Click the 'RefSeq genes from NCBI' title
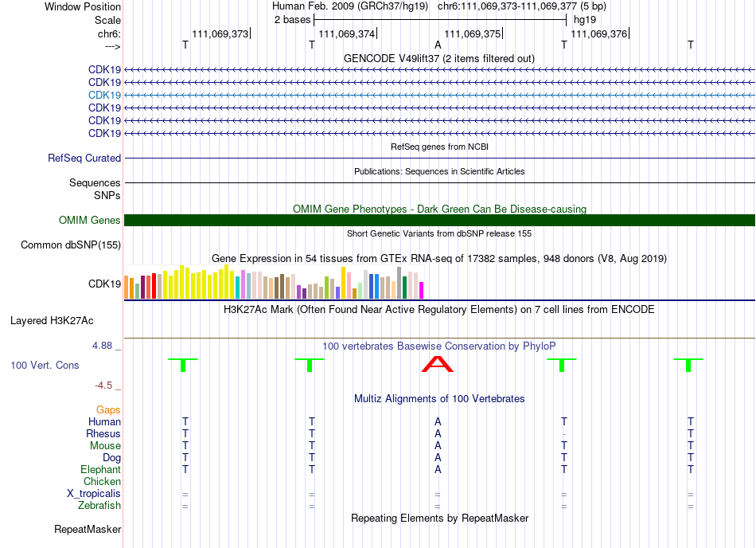The width and height of the screenshot is (756, 548). pos(439,147)
